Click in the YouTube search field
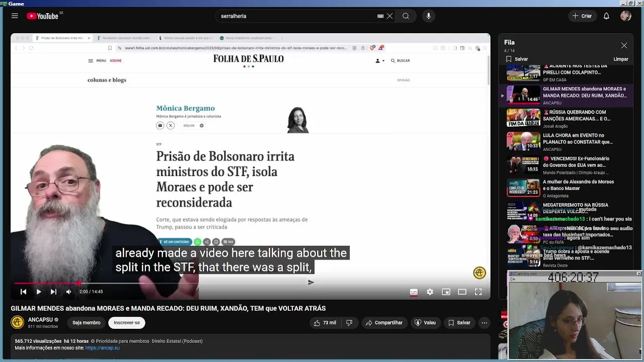Image resolution: width=644 pixels, height=362 pixels. tap(297, 16)
